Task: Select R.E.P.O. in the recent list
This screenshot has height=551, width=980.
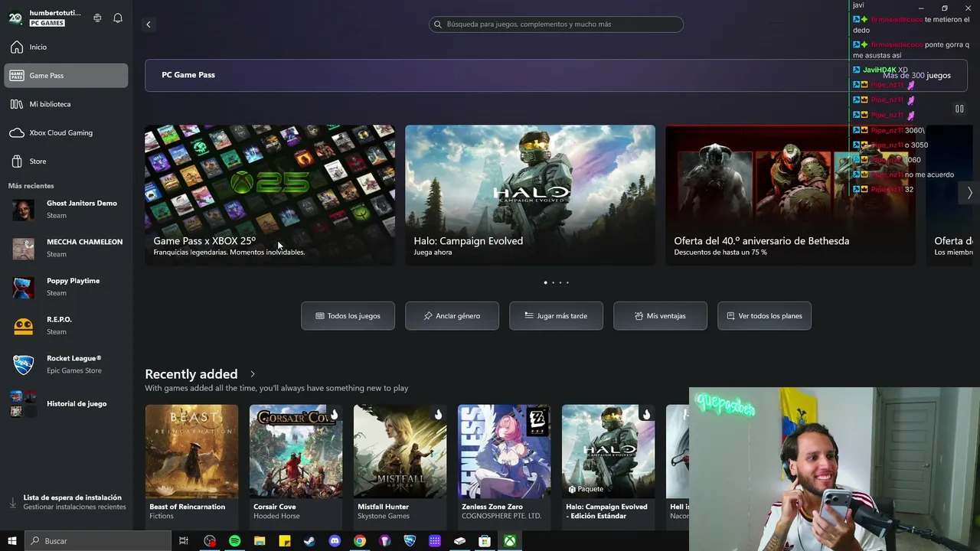Action: [x=67, y=325]
